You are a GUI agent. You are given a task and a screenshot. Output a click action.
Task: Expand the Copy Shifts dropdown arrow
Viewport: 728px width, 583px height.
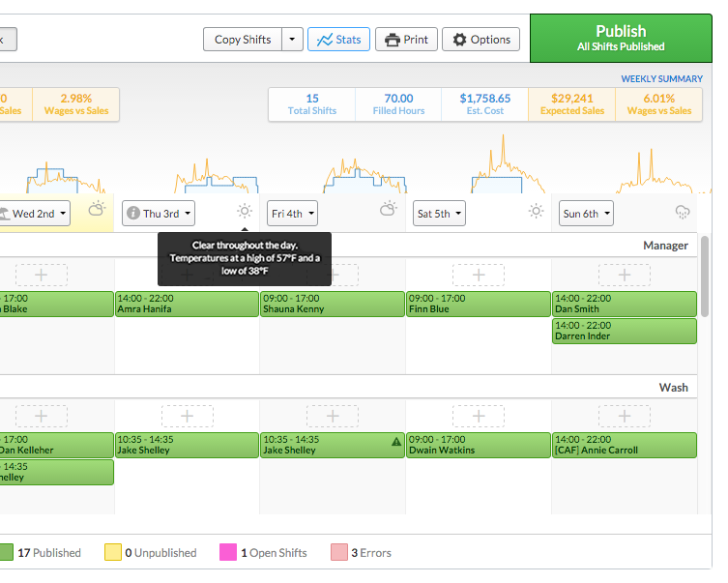292,40
